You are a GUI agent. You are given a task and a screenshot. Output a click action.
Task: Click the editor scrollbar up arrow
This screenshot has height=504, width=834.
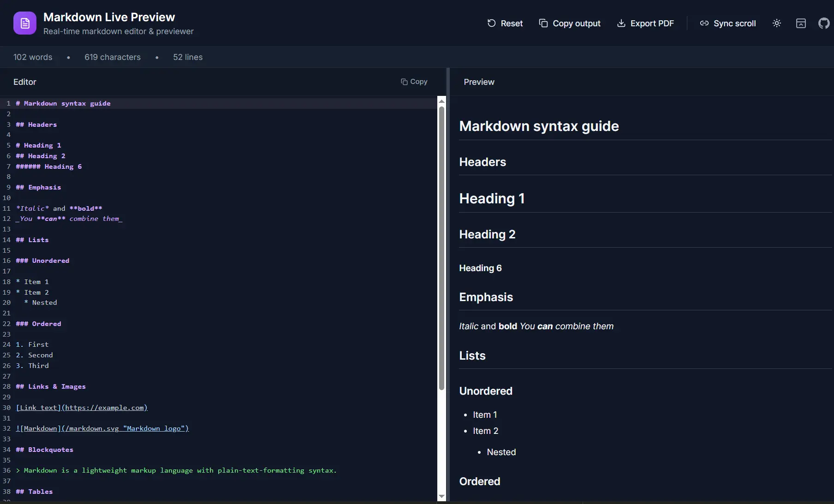pyautogui.click(x=441, y=101)
